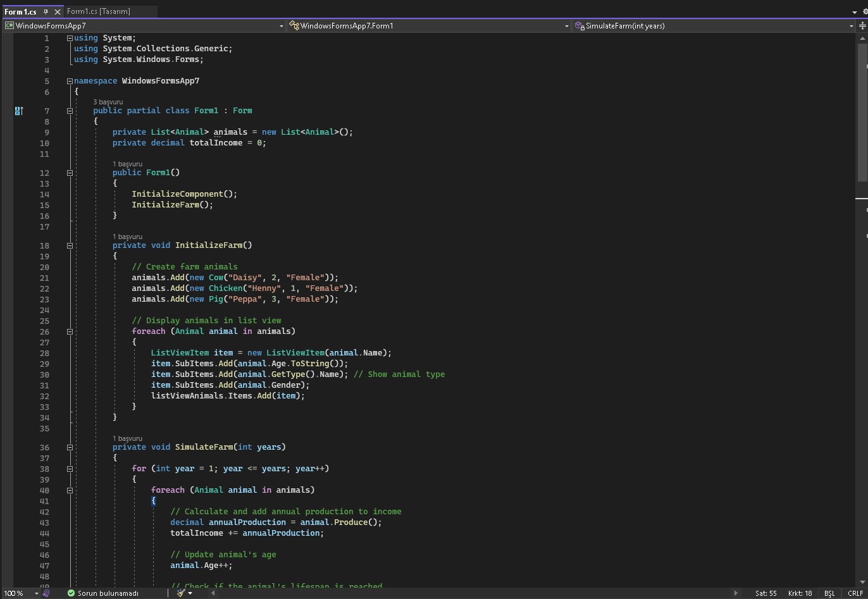Collapse the Form1 class with its outline box

click(70, 111)
